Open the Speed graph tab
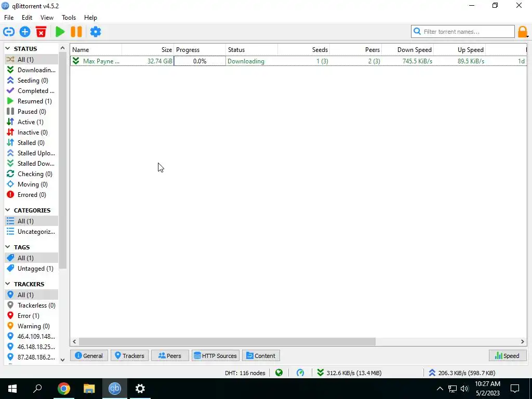 [x=508, y=356]
